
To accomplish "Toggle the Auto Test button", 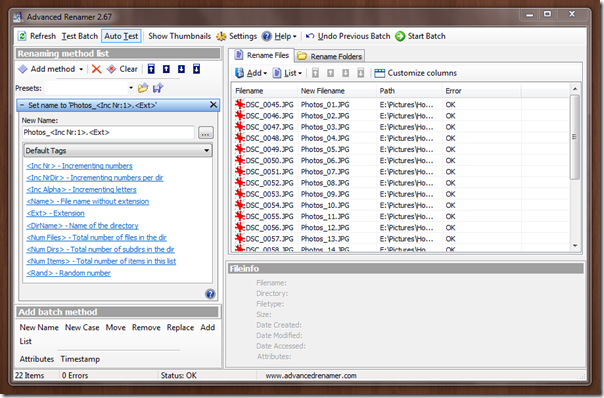I will (121, 36).
